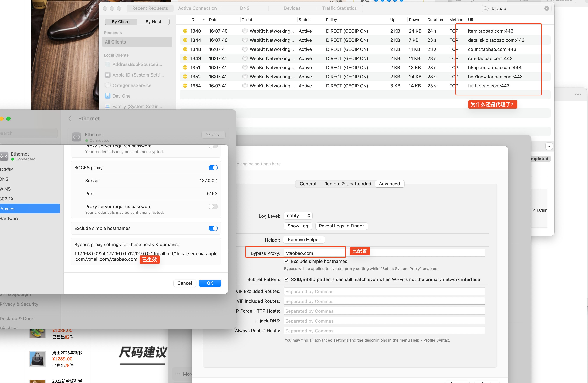Select By Client segment
Image resolution: width=588 pixels, height=383 pixels.
(121, 22)
